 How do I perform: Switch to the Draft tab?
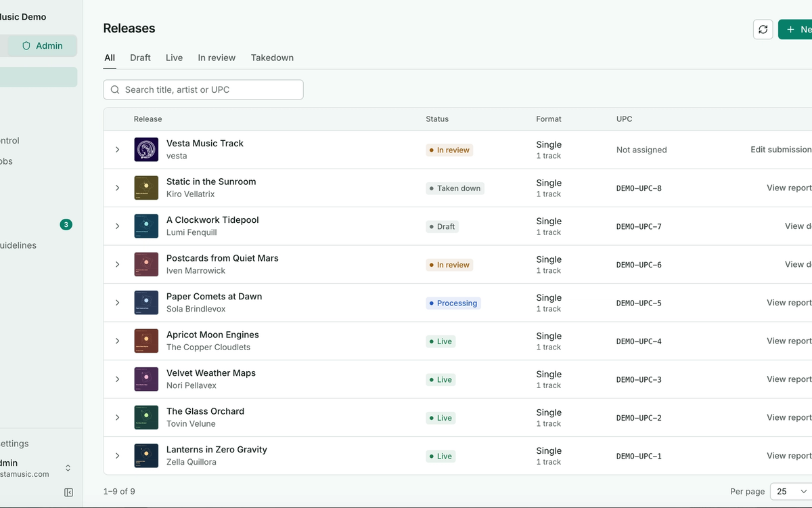pos(140,58)
